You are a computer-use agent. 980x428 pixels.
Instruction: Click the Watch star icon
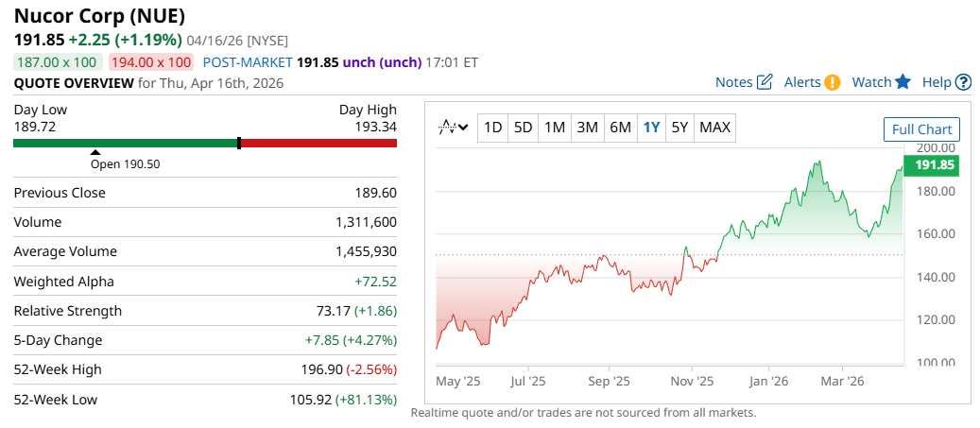(x=903, y=82)
